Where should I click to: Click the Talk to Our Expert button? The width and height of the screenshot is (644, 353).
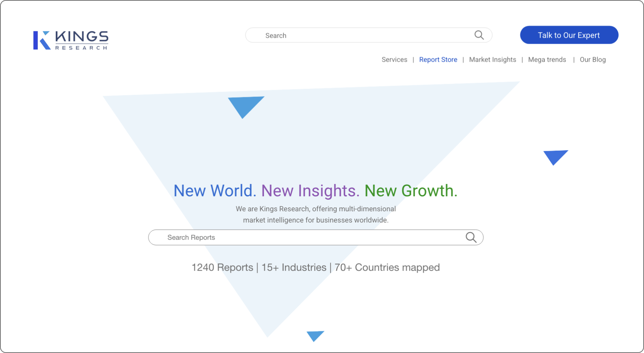(x=569, y=35)
